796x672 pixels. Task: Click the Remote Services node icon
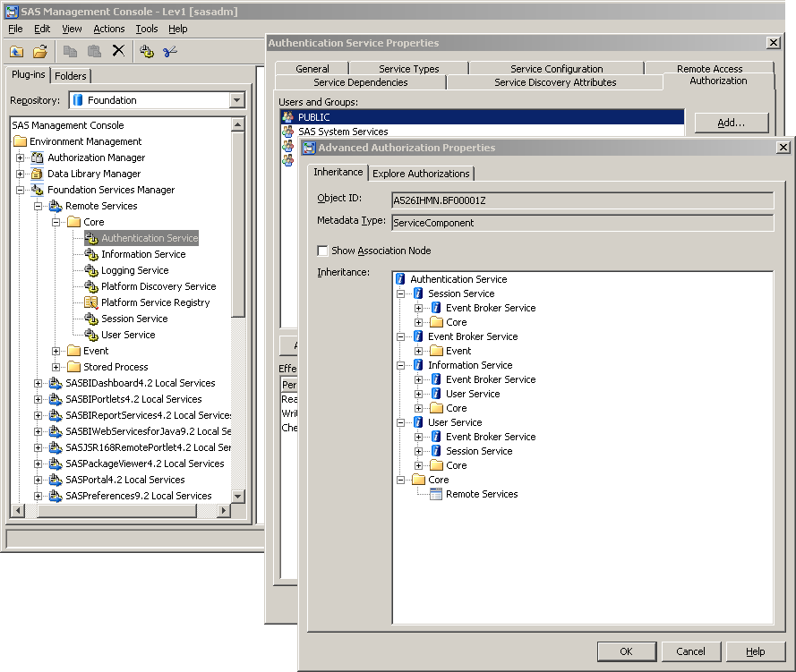56,207
